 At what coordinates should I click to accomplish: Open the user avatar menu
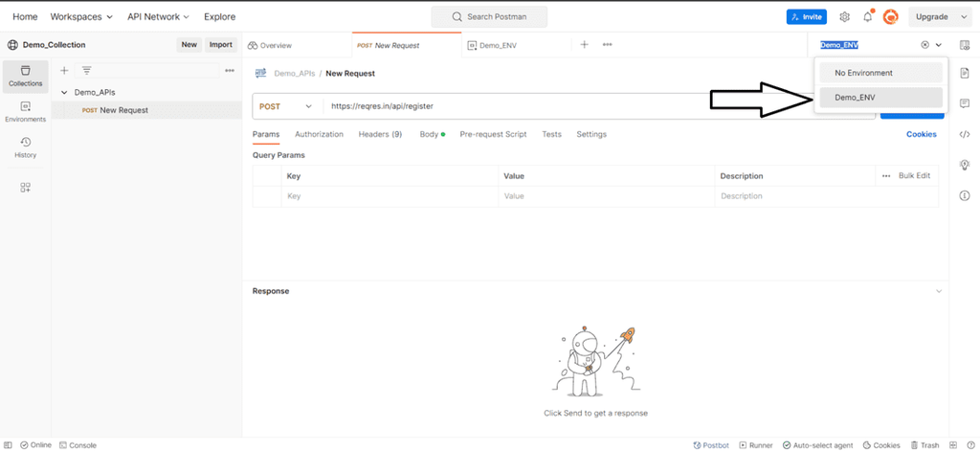890,17
